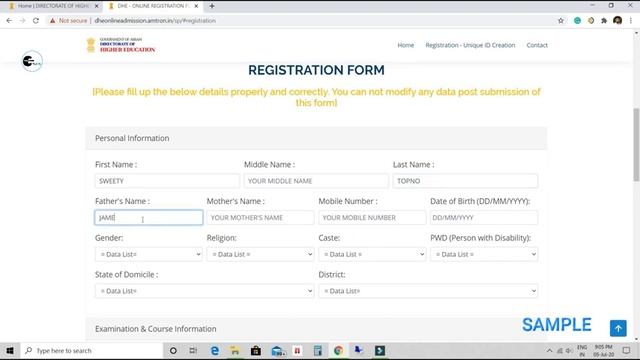Open the Windows Start menu
This screenshot has height=360, width=640.
click(x=10, y=351)
